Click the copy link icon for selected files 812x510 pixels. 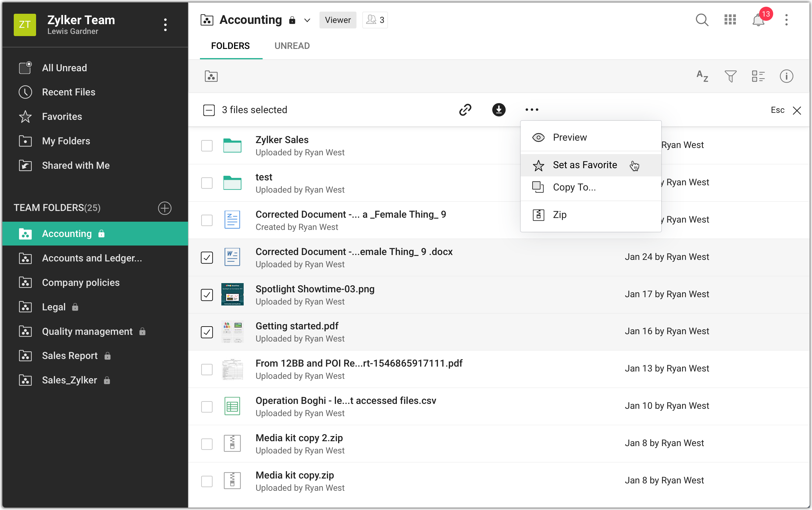pos(465,110)
